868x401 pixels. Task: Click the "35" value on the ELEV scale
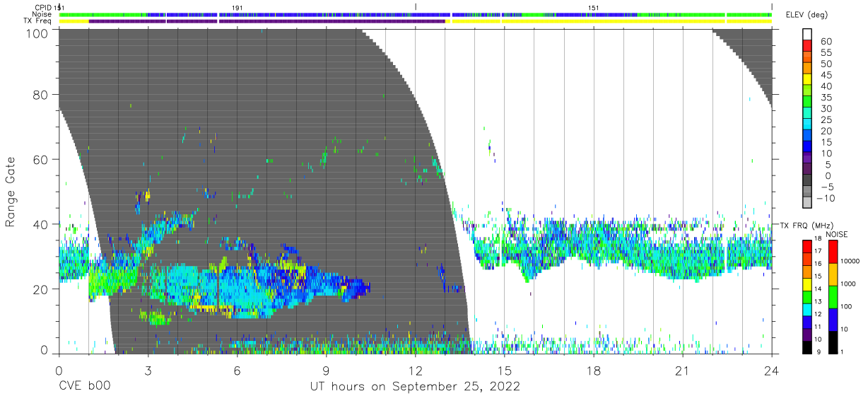(x=826, y=98)
